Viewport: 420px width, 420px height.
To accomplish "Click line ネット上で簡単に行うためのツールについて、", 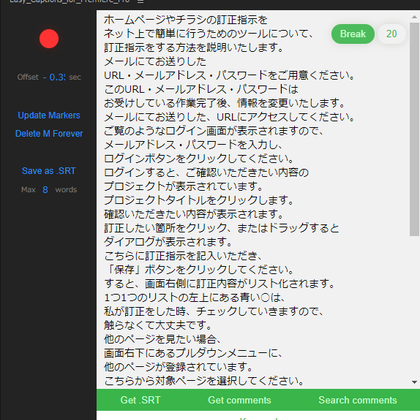I will coord(209,34).
